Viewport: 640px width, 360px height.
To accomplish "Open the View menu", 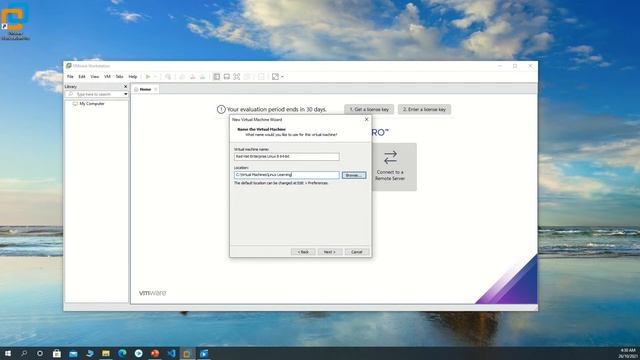I will (95, 77).
